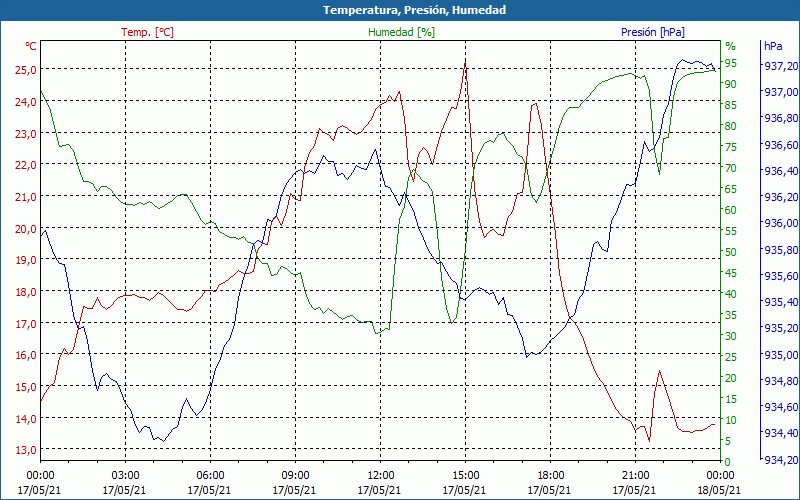Select the 937,20 pressure axis value

pos(782,66)
